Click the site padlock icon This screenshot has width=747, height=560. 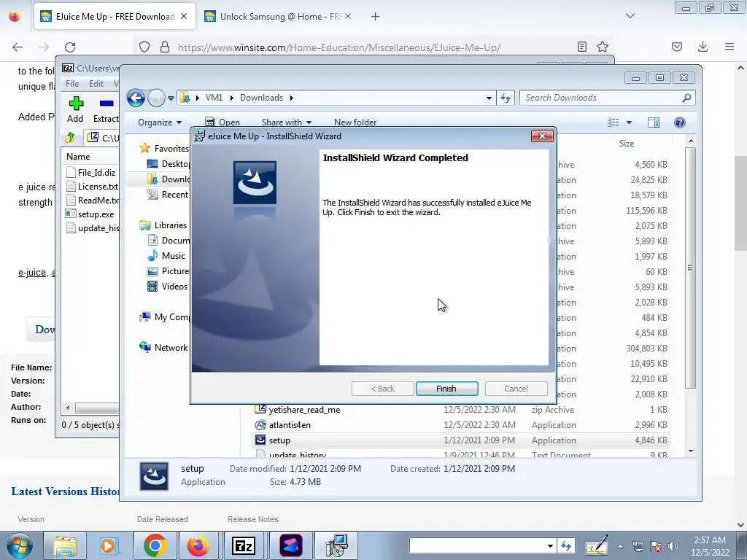click(165, 47)
